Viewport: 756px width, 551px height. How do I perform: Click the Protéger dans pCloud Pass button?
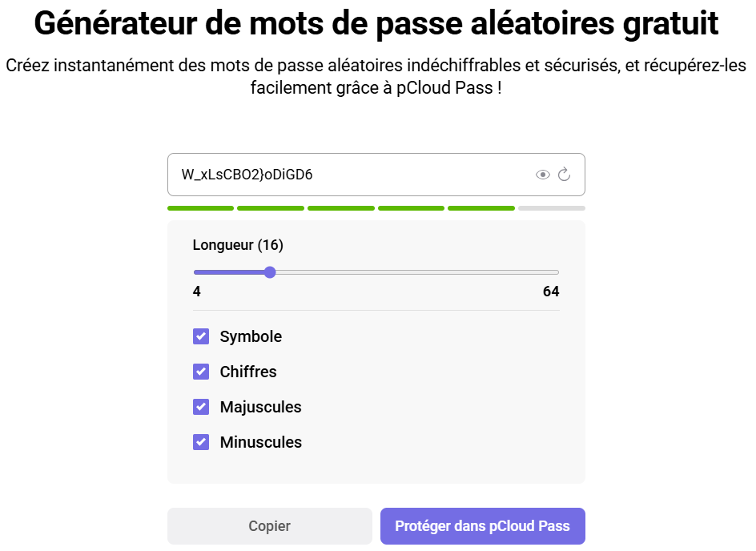pyautogui.click(x=482, y=526)
